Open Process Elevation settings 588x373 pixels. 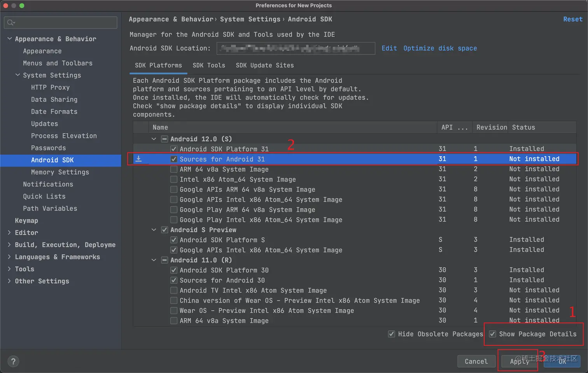click(x=64, y=136)
